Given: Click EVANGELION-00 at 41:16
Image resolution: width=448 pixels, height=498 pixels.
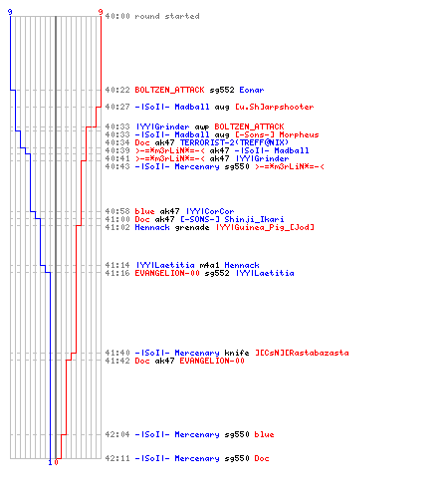Looking at the screenshot, I should [167, 273].
